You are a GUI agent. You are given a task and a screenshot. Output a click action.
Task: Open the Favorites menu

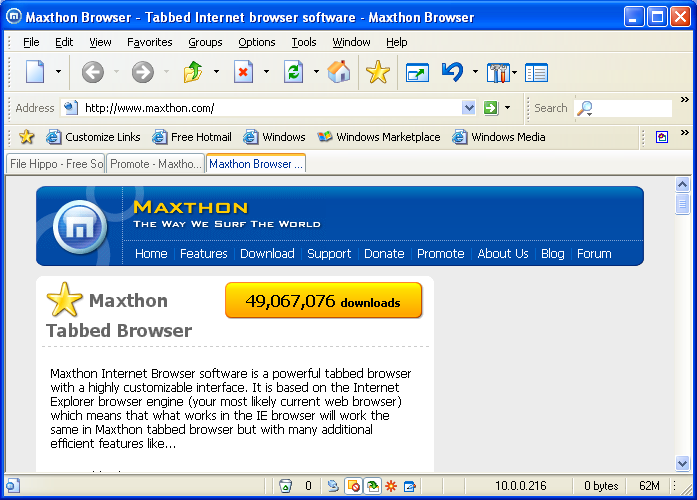149,42
